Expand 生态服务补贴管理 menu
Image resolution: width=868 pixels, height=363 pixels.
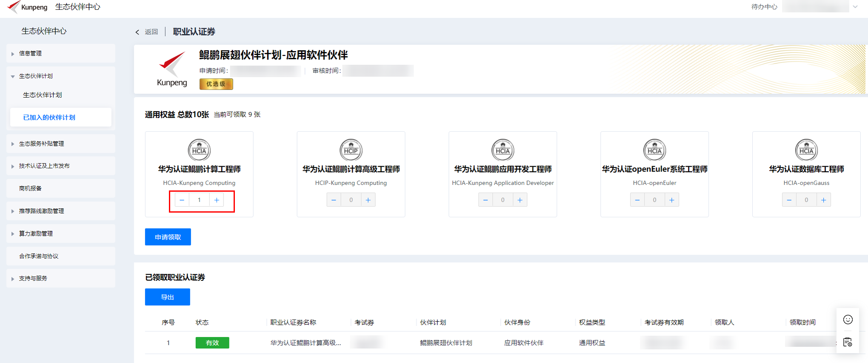[x=61, y=144]
